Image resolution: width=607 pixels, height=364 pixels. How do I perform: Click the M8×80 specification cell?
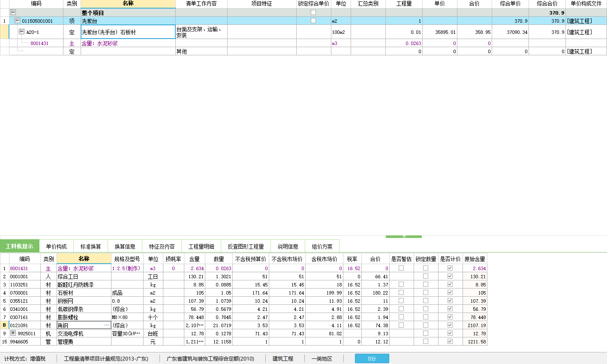(127, 317)
